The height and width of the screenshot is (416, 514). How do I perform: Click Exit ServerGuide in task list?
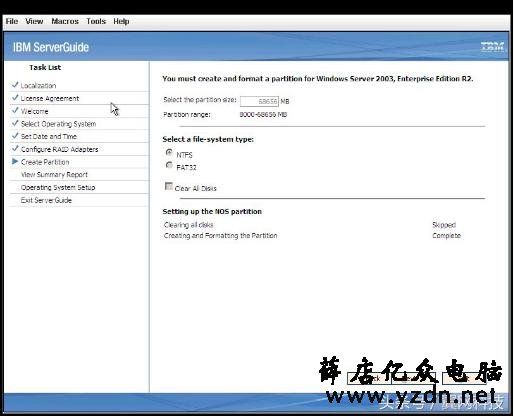coord(46,200)
